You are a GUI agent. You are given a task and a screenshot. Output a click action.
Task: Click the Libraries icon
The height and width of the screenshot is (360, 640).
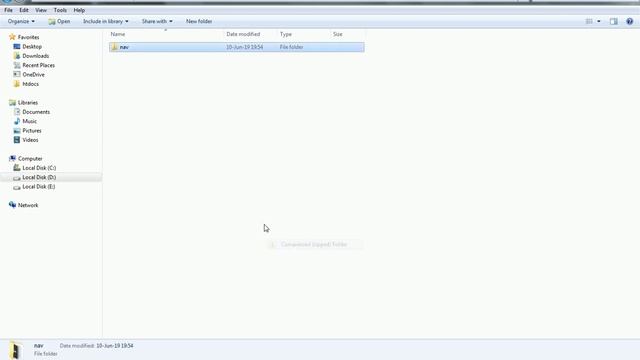click(12, 102)
